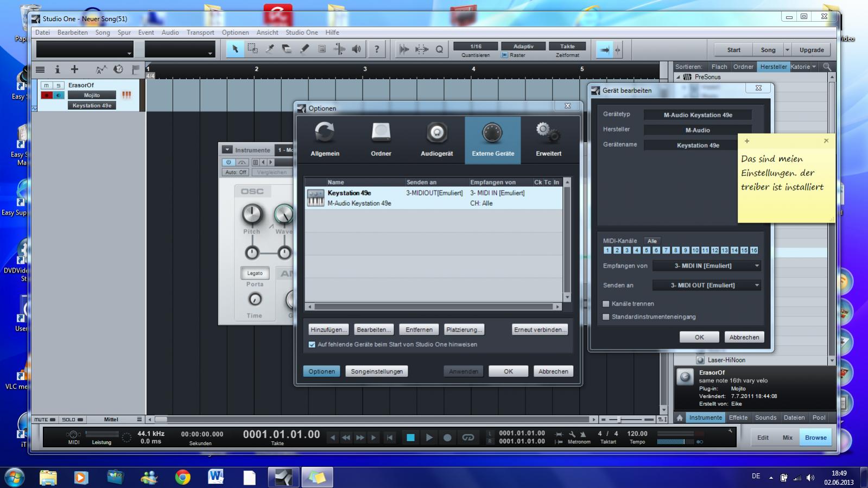
Task: Enable the Standardinstrumenteneingang checkbox
Action: tap(606, 317)
